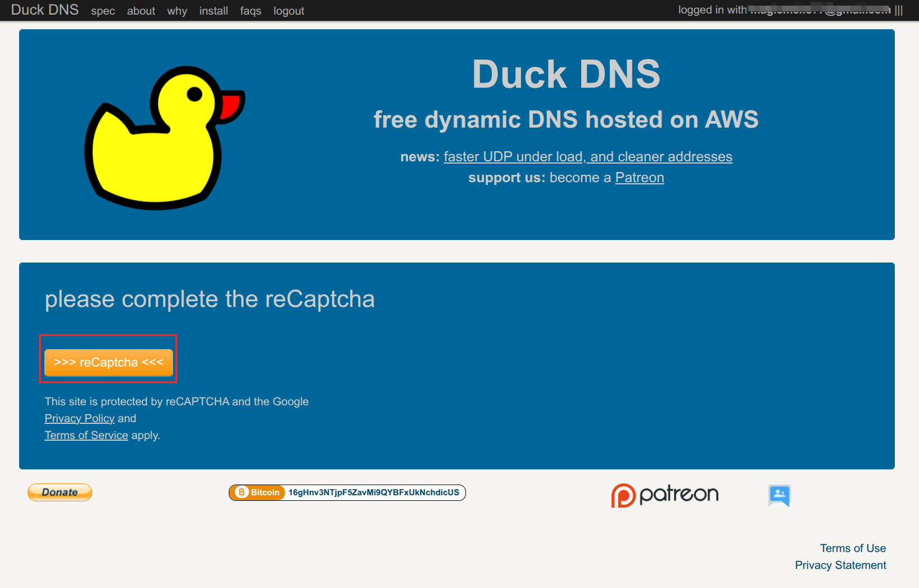
Task: Click the orange reCaptcha button
Action: [x=108, y=363]
